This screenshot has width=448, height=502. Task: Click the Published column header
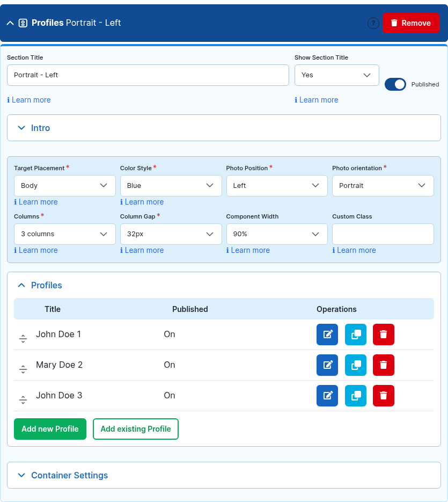coord(190,309)
